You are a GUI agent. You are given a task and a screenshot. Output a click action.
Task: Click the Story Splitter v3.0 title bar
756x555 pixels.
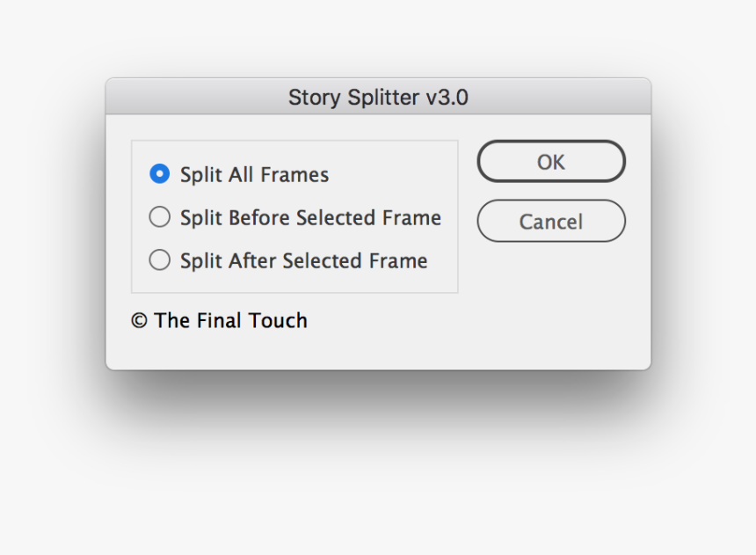[x=378, y=97]
